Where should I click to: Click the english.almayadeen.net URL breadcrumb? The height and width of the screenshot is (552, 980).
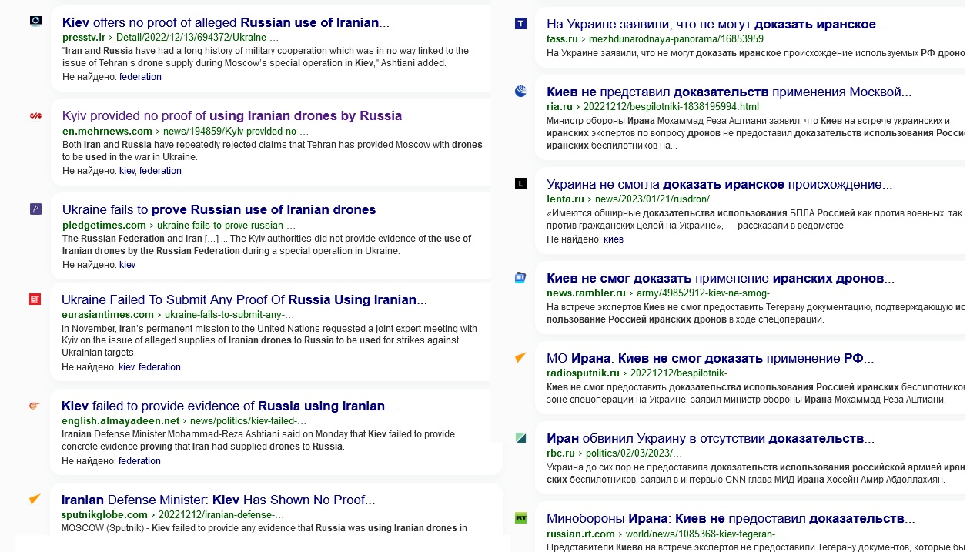tap(184, 420)
